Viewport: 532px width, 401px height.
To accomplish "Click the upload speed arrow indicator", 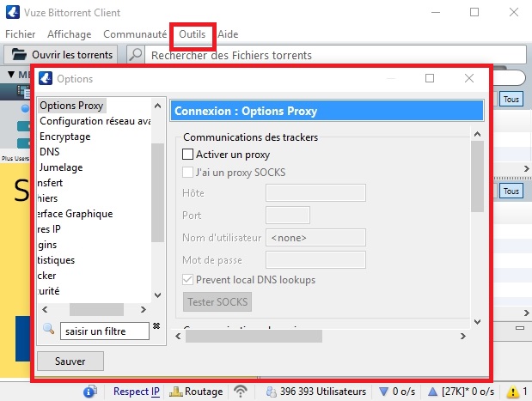I will click(x=432, y=392).
